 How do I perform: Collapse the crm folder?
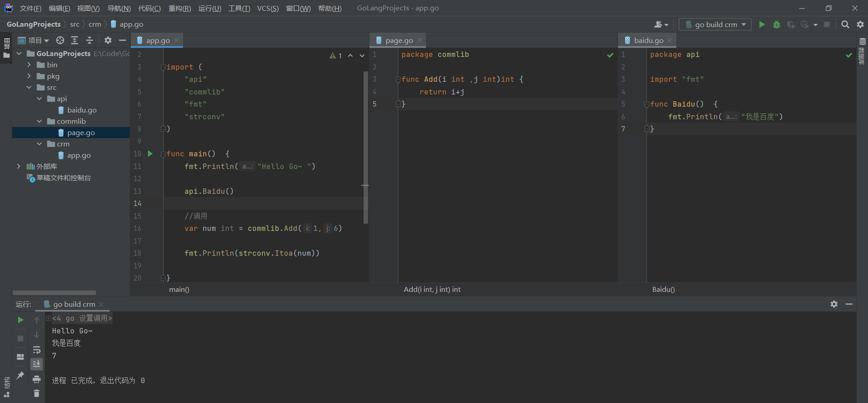click(x=40, y=144)
